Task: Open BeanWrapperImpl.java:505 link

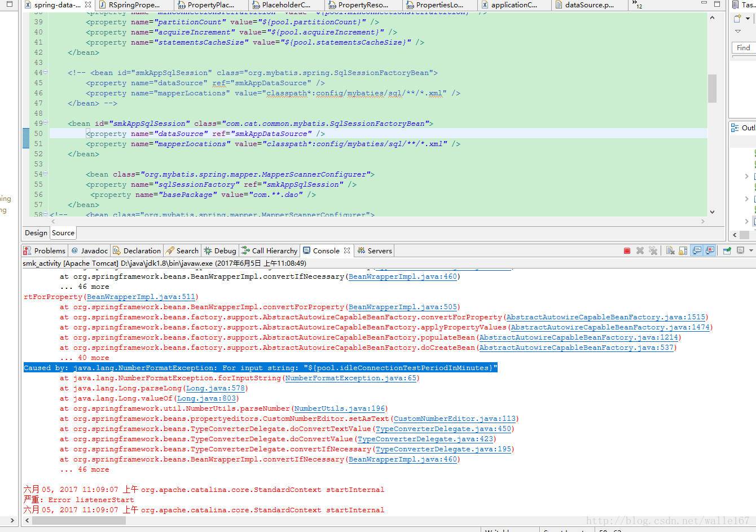Action: [x=403, y=307]
